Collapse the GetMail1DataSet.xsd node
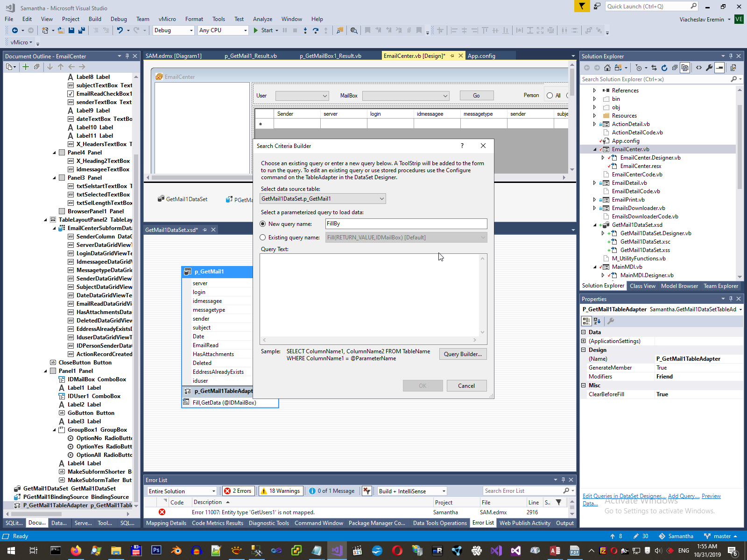Image resolution: width=747 pixels, height=560 pixels. click(594, 225)
